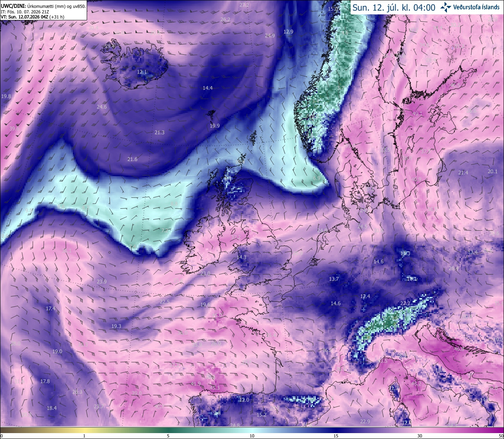Click the UWC/DINI title in the info box
504x439 pixels.
(13, 6)
